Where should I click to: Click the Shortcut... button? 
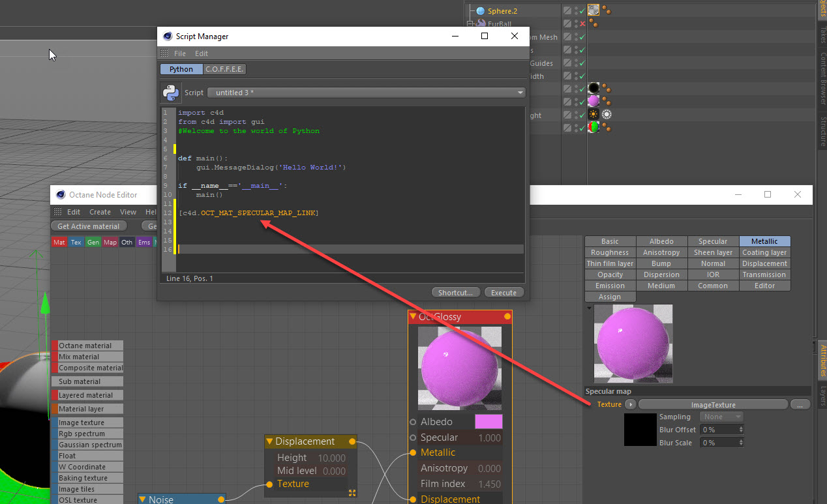456,292
